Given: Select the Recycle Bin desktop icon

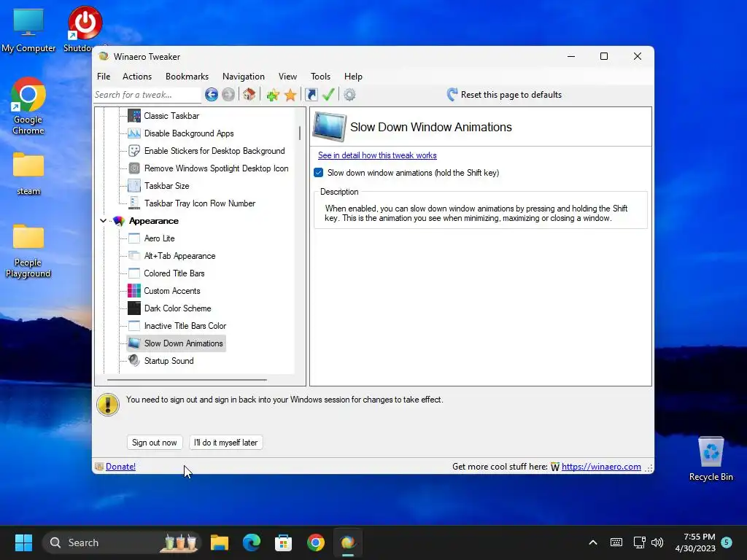Looking at the screenshot, I should [x=711, y=459].
